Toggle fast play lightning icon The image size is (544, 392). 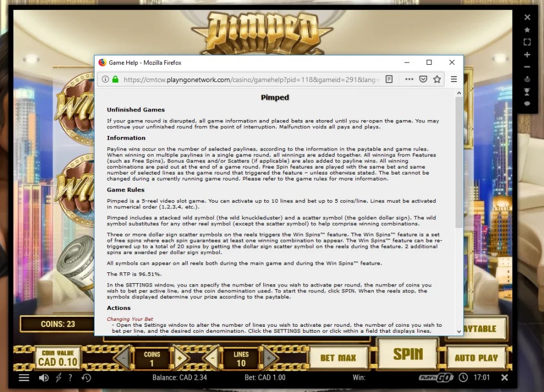59,377
